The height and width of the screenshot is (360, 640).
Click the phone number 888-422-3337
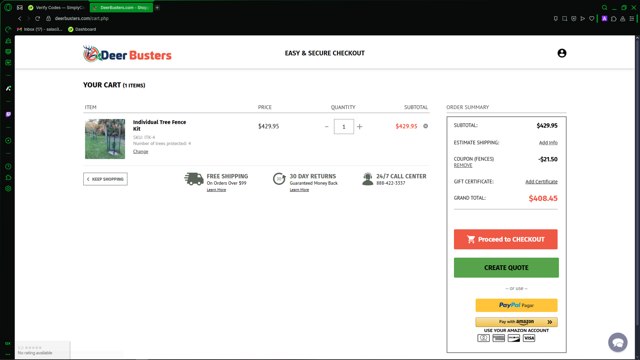click(x=391, y=183)
